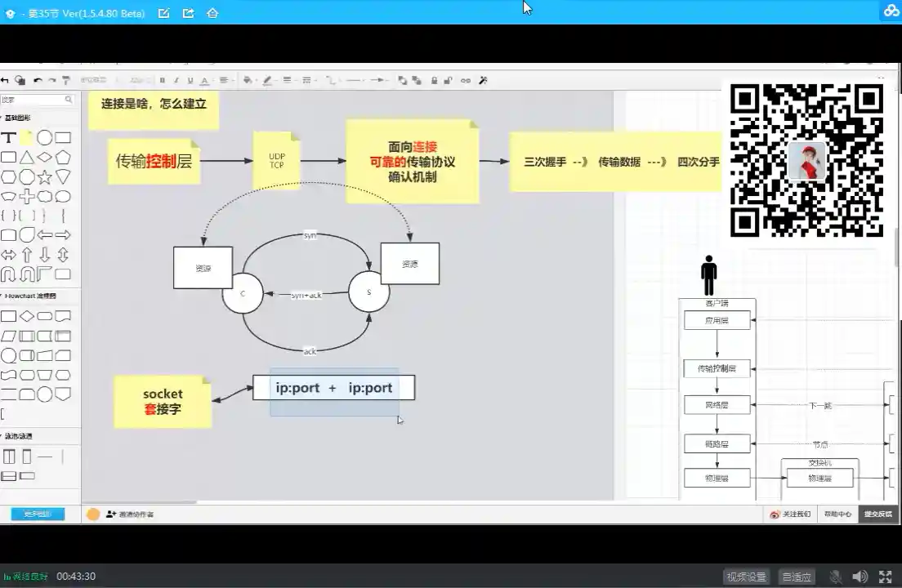
Task: Click the 链路层 box in layer diagram
Action: pos(717,444)
